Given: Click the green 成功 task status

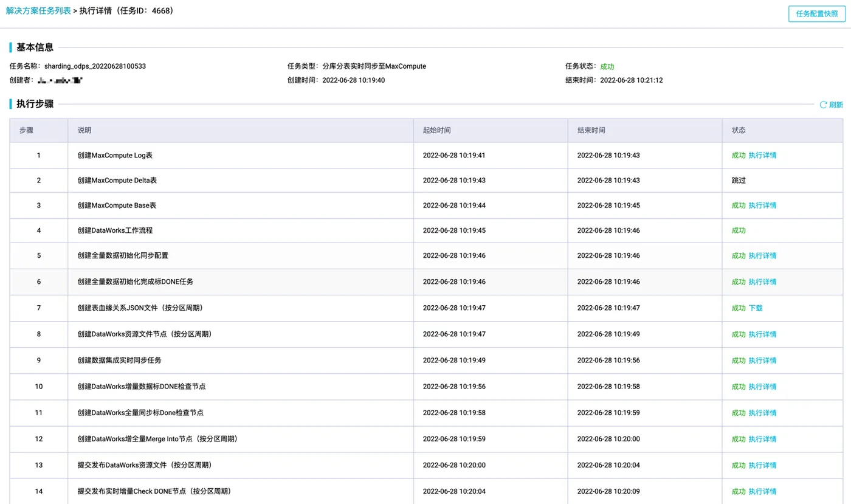Looking at the screenshot, I should click(x=607, y=67).
